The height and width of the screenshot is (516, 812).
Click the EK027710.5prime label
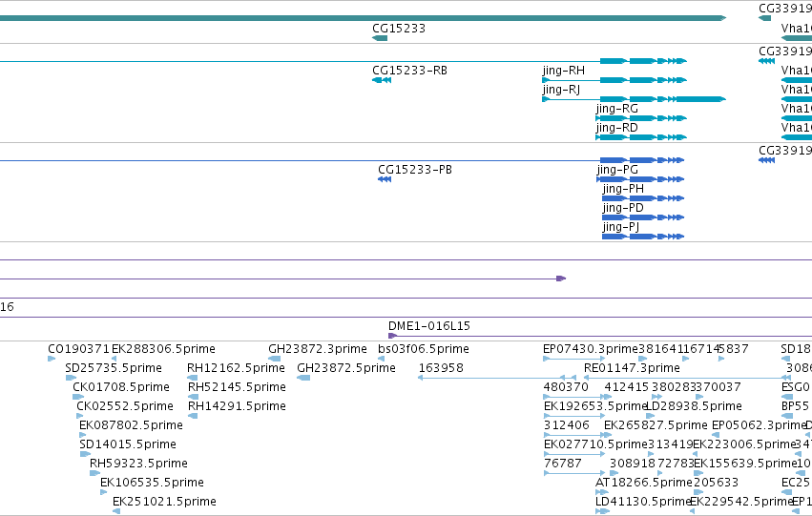pyautogui.click(x=595, y=444)
